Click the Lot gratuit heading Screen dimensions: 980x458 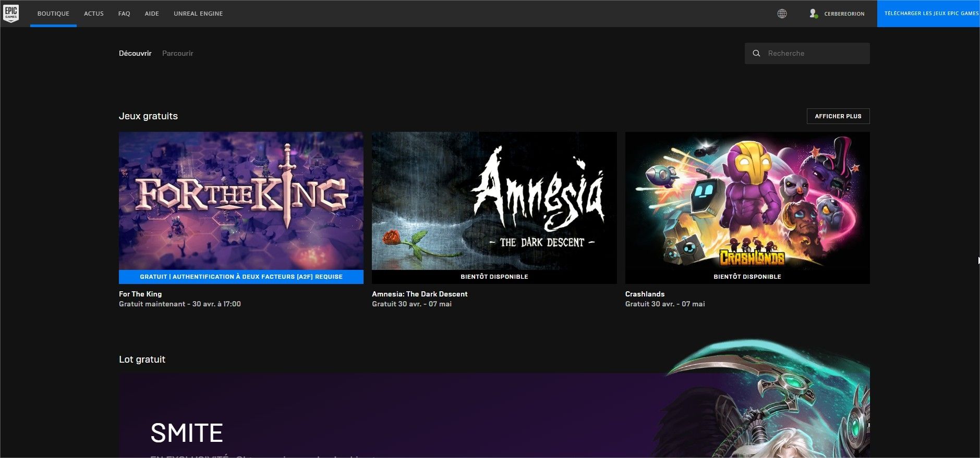click(142, 360)
